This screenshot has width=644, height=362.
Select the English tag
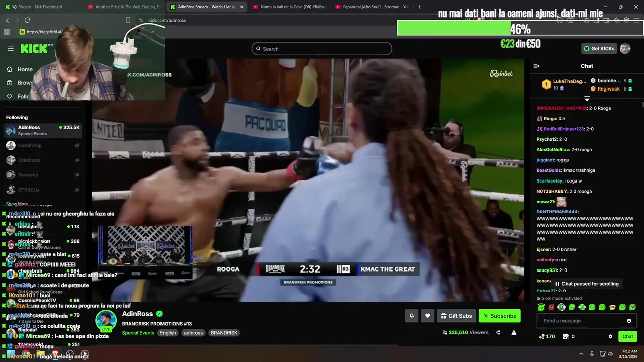coord(168,333)
